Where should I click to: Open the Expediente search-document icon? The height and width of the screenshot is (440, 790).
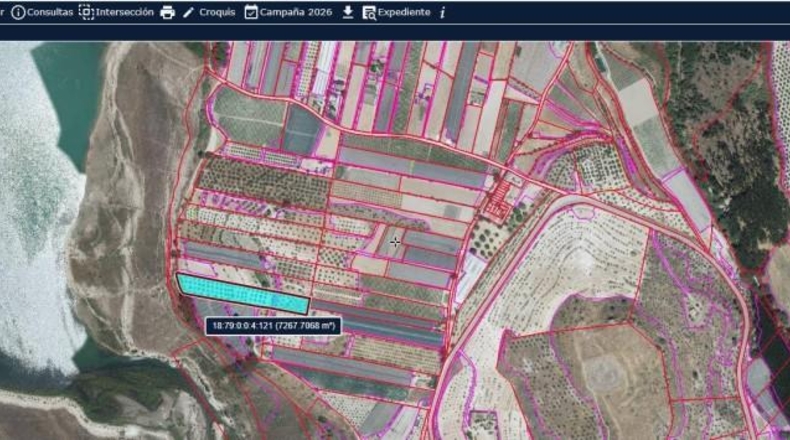pyautogui.click(x=369, y=13)
